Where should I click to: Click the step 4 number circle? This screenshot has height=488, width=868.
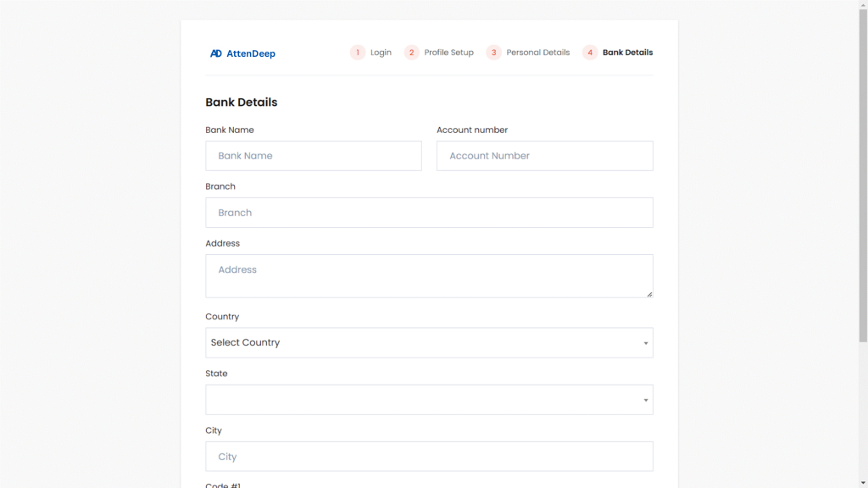[590, 53]
